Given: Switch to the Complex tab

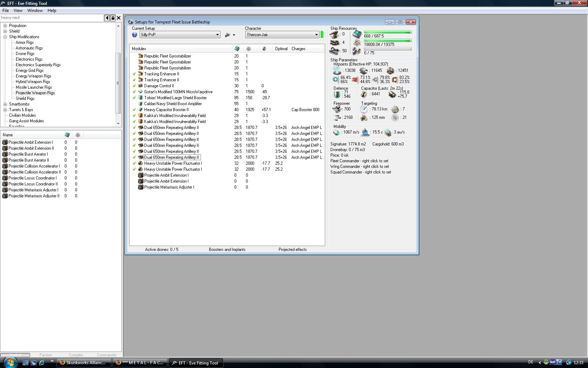Looking at the screenshot, I should point(76,355).
